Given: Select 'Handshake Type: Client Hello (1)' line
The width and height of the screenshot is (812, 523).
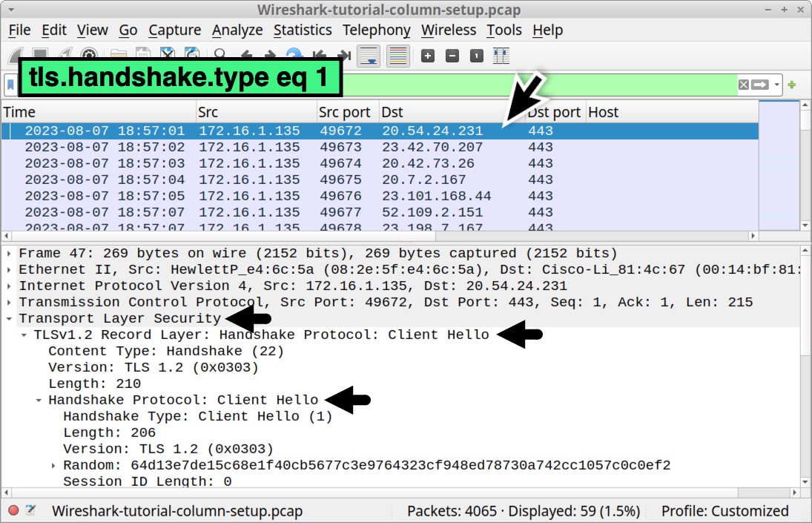Looking at the screenshot, I should tap(197, 416).
